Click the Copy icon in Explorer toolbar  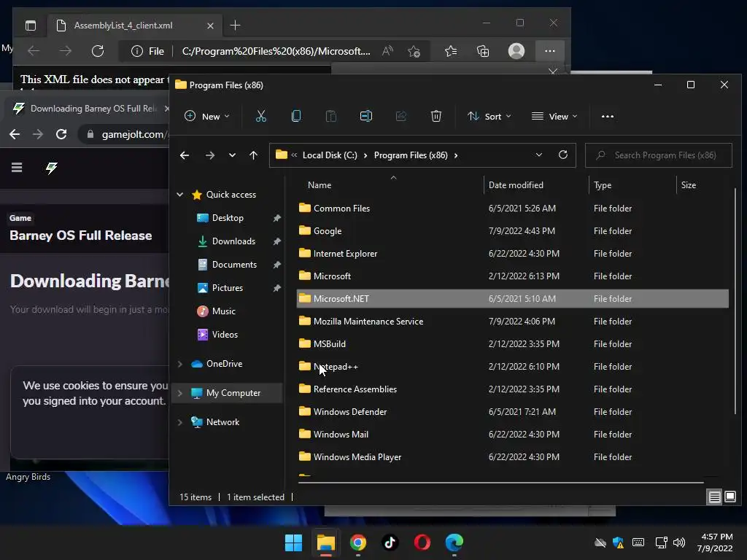296,116
